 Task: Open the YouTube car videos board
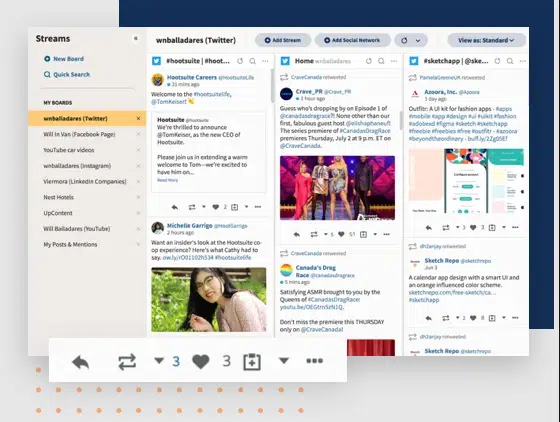point(69,150)
